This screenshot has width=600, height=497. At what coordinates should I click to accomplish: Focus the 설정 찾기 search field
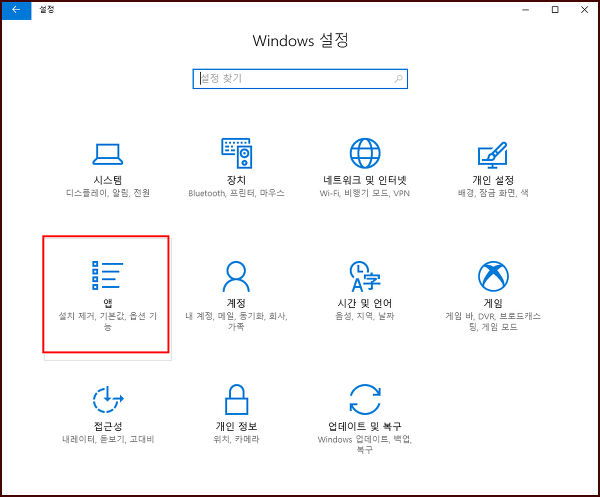tap(300, 78)
